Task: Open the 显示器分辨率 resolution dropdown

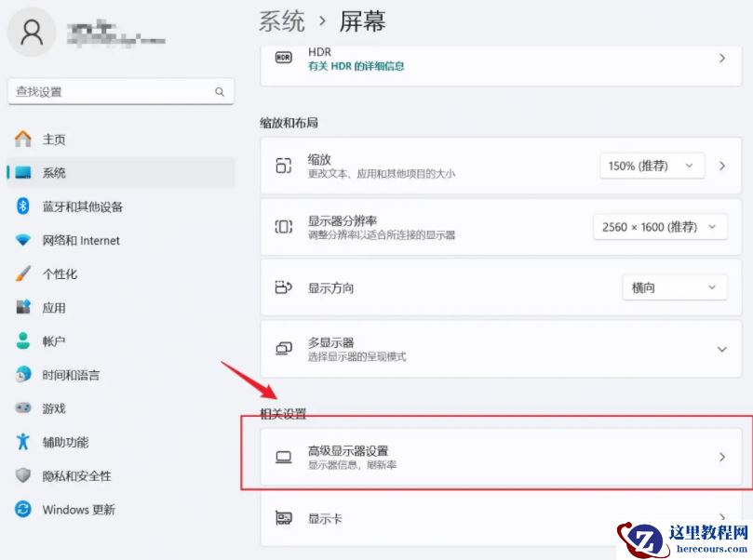Action: click(x=661, y=226)
